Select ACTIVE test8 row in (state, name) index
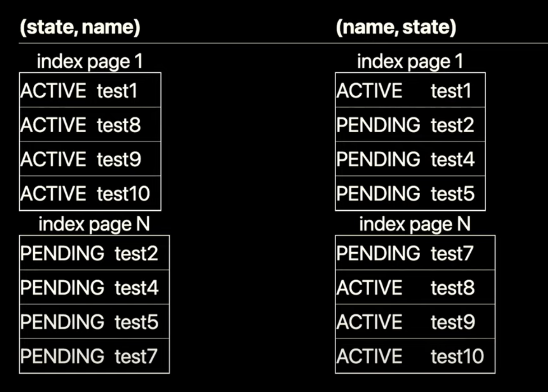The width and height of the screenshot is (548, 392). click(x=90, y=125)
